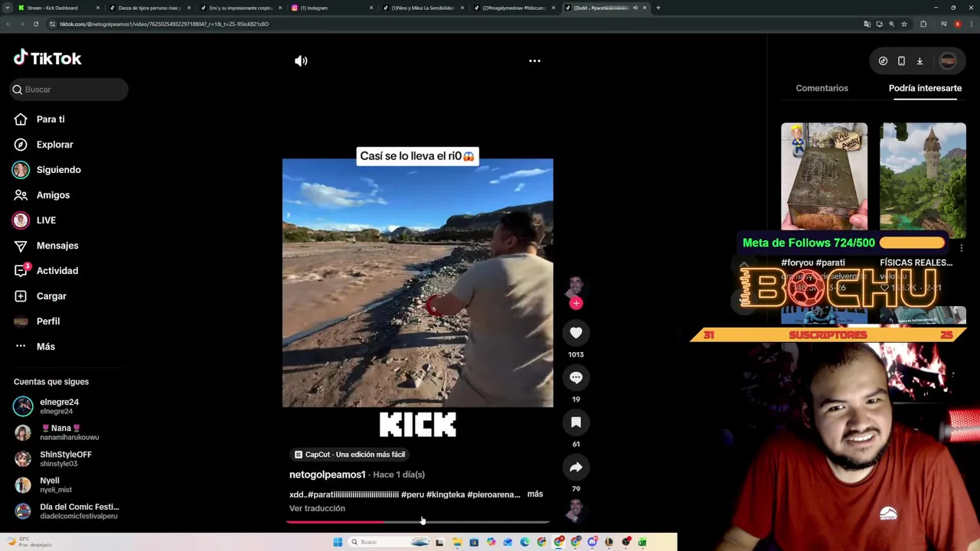Seek the video progress bar
Screen dimensions: 980x551
418,522
